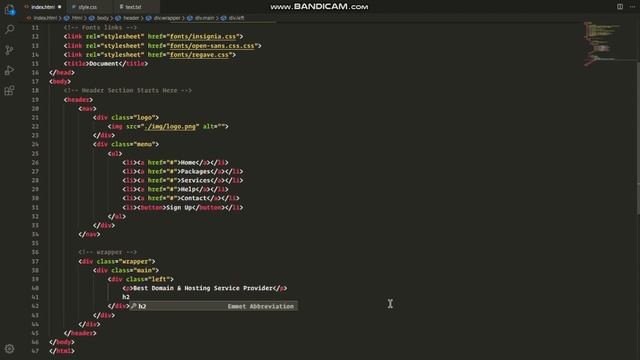Image resolution: width=640 pixels, height=360 pixels.
Task: Switch to the index.html tab
Action: coord(43,7)
